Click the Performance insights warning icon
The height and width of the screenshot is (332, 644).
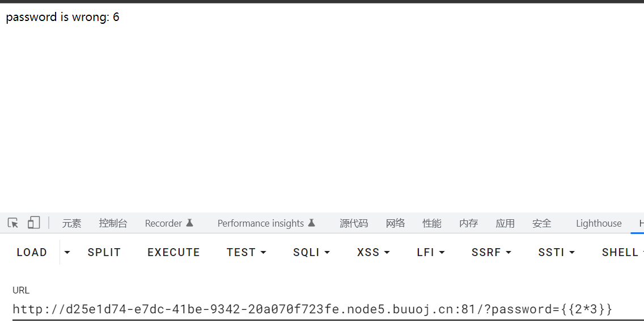coord(312,222)
